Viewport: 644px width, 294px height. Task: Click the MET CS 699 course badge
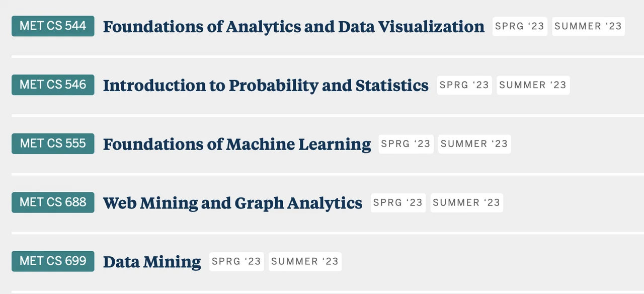53,261
